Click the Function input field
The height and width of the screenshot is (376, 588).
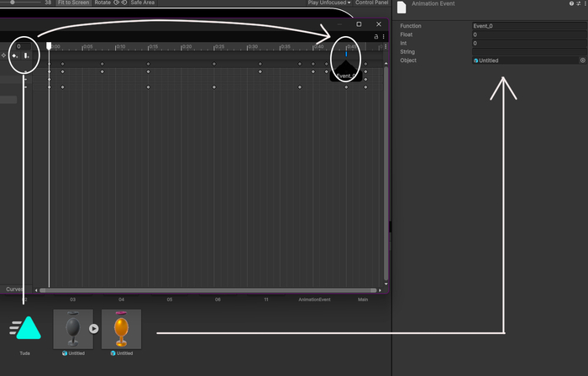click(528, 26)
